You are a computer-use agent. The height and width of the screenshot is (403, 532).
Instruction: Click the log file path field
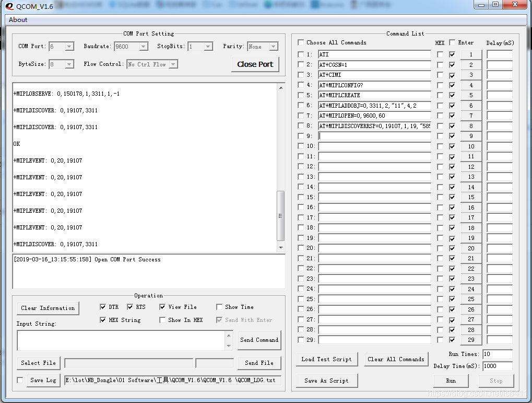pos(173,380)
